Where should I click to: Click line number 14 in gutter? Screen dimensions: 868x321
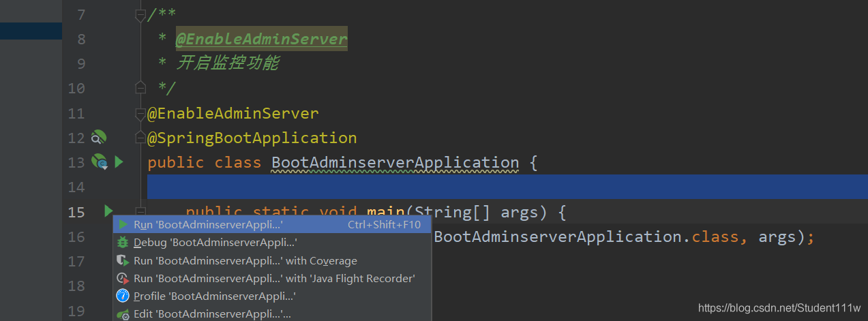pos(76,187)
